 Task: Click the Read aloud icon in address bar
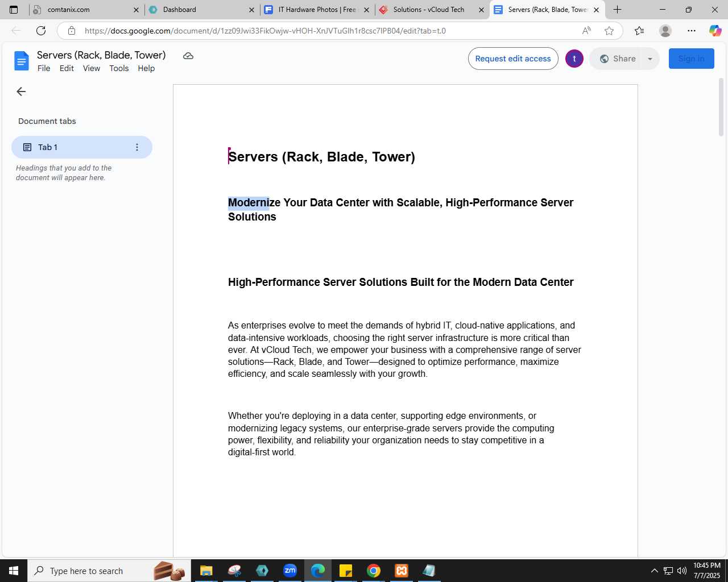[x=586, y=31]
